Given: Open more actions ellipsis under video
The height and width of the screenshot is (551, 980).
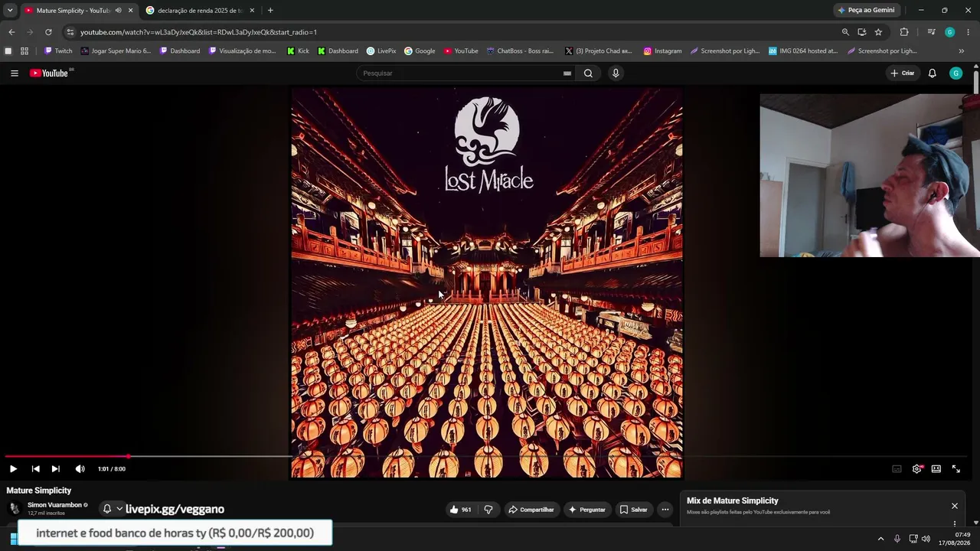Looking at the screenshot, I should [x=665, y=510].
